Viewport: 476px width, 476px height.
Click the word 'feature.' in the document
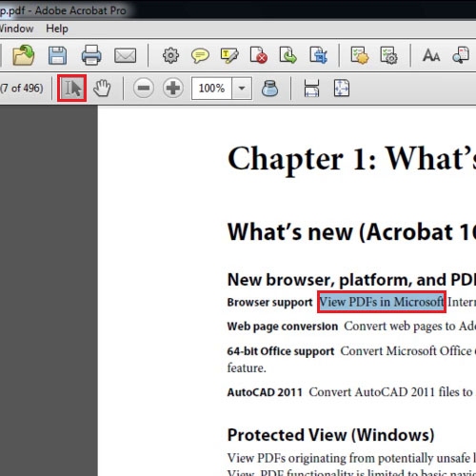(247, 368)
